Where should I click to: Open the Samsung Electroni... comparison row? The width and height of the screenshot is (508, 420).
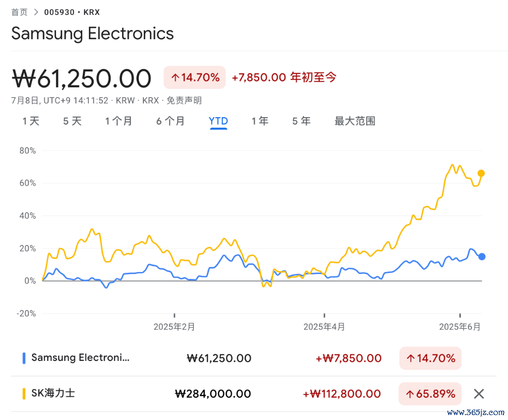tap(254, 358)
